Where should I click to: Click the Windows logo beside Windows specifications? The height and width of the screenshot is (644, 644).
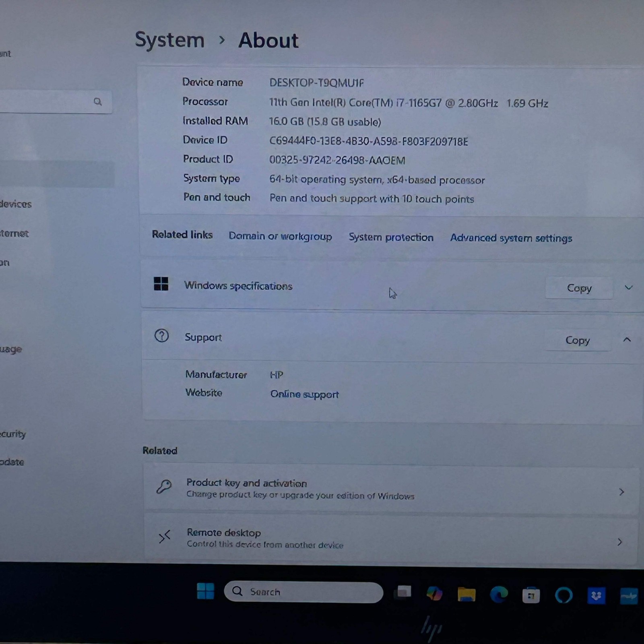pos(161,284)
